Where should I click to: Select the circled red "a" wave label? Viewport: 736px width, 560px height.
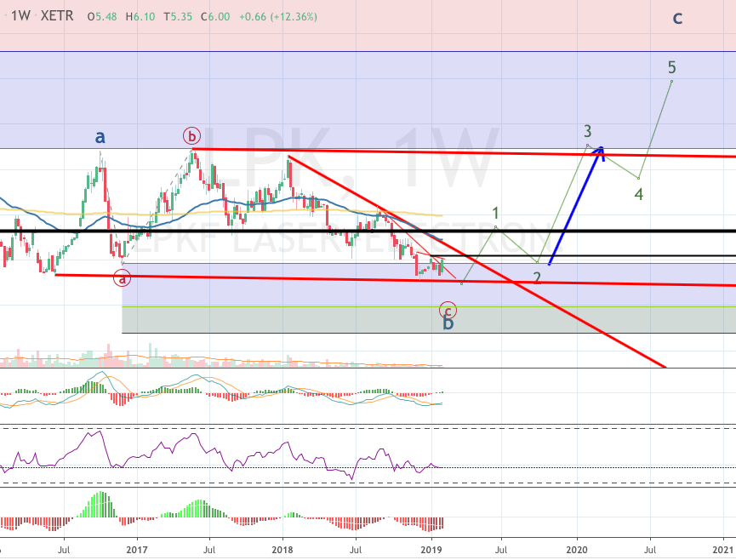pos(123,277)
